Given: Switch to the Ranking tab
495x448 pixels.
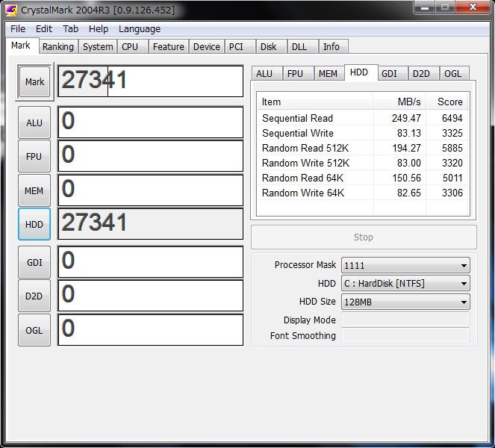Looking at the screenshot, I should [57, 46].
